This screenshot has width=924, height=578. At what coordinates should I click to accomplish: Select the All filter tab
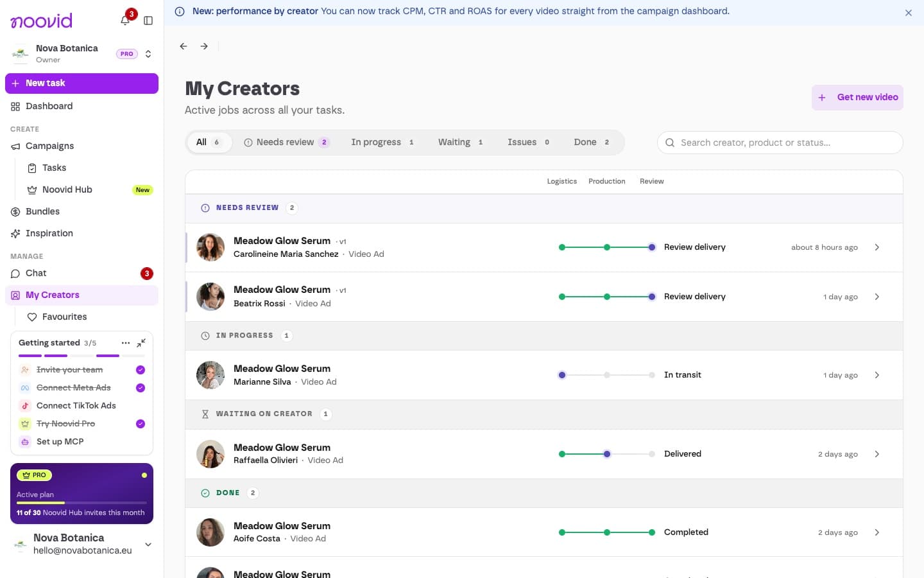click(209, 143)
